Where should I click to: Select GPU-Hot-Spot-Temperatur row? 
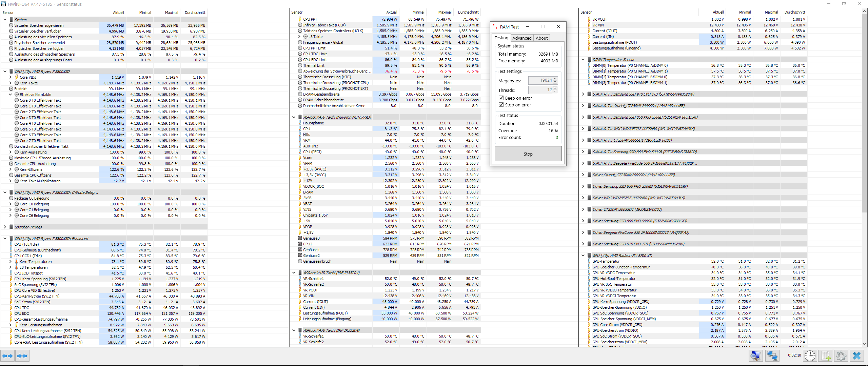(x=693, y=278)
